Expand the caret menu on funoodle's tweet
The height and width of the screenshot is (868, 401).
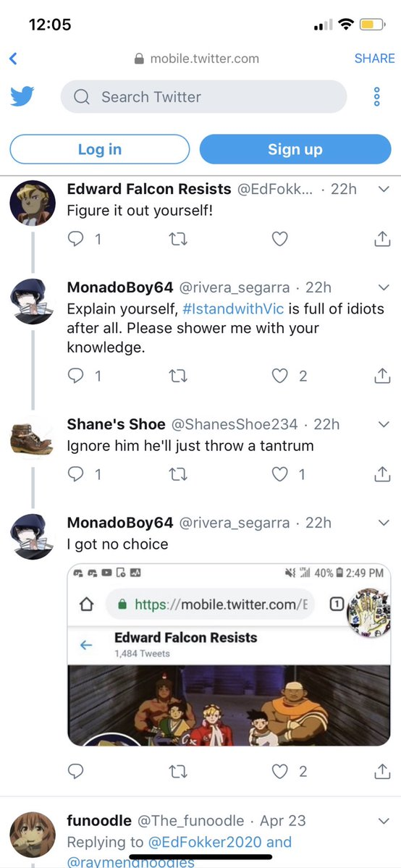pos(384,819)
